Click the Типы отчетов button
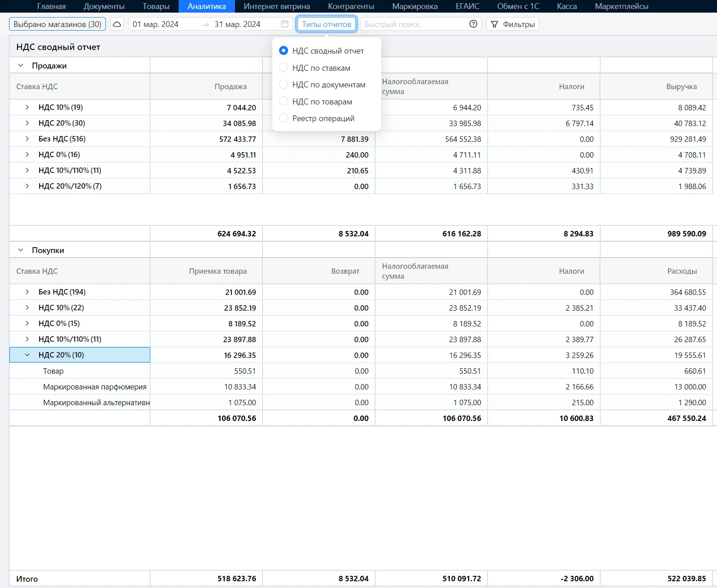This screenshot has width=717, height=588. click(x=327, y=24)
